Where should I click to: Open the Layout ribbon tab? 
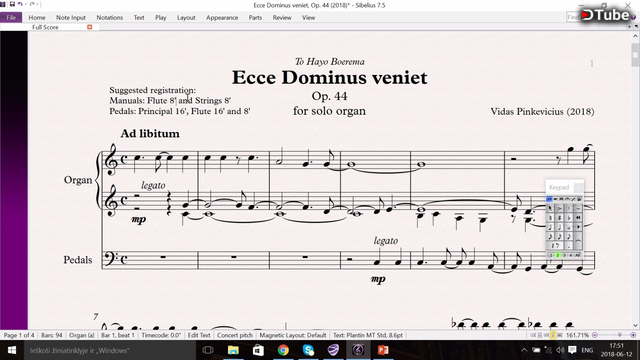pos(186,18)
